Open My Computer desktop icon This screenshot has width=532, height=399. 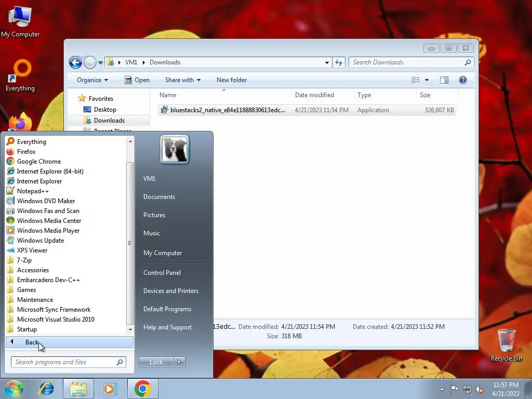(20, 22)
